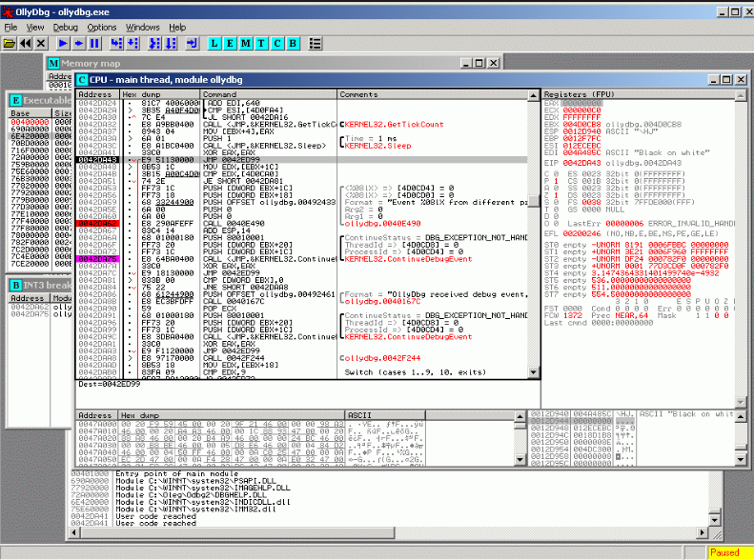Click the Base column header in Executable modules
Viewport: 754px width, 560px height.
[x=30, y=113]
